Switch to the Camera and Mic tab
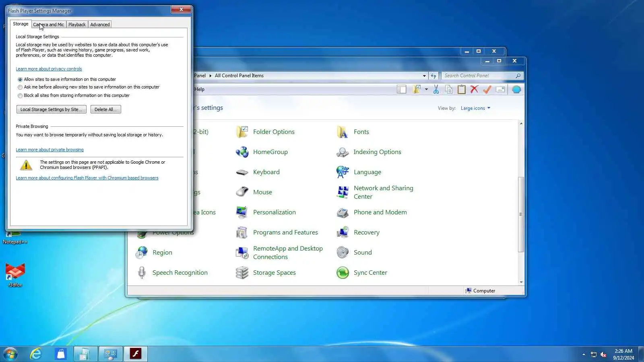644x362 pixels. point(49,25)
